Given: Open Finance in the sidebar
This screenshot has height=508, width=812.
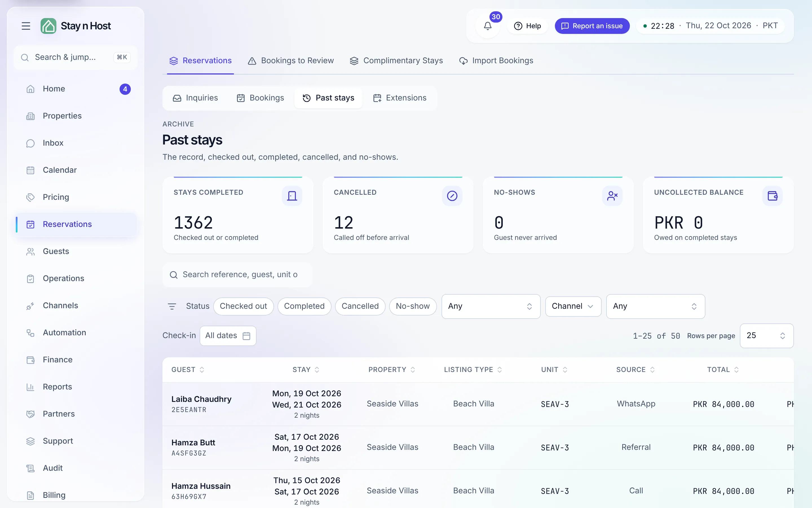Looking at the screenshot, I should point(76,360).
